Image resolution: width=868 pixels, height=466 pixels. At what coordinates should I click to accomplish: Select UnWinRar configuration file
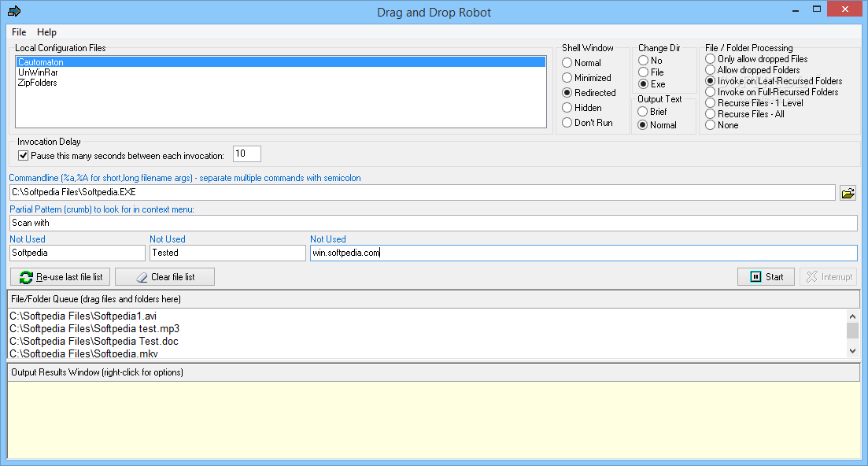(281, 72)
